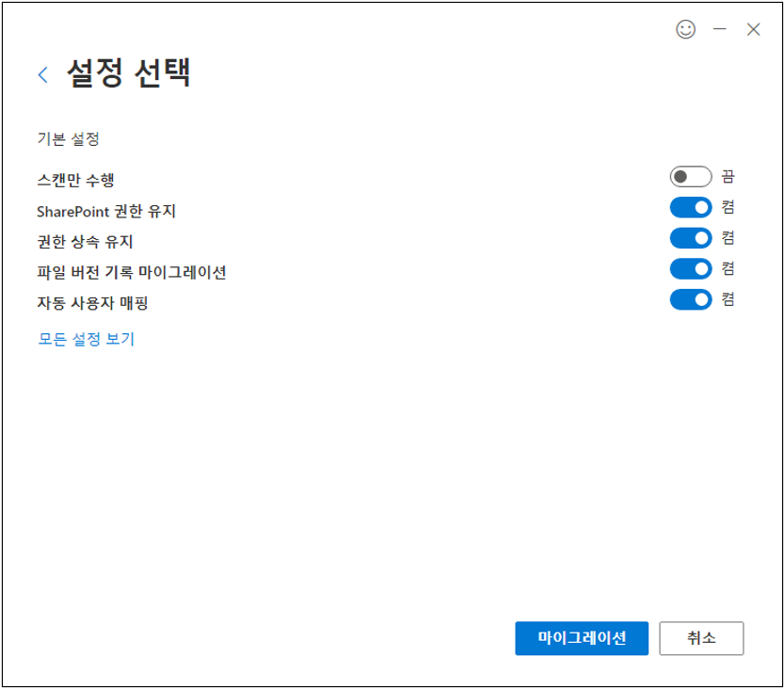The image size is (784, 689).
Task: Switch off 파일 버전 기록 마이그레이션
Action: click(691, 269)
